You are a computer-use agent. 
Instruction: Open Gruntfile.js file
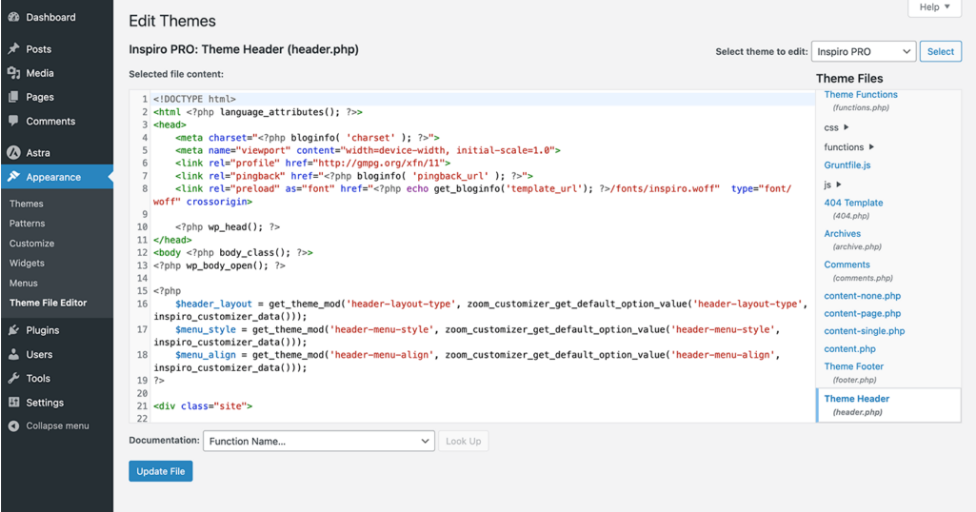[847, 165]
